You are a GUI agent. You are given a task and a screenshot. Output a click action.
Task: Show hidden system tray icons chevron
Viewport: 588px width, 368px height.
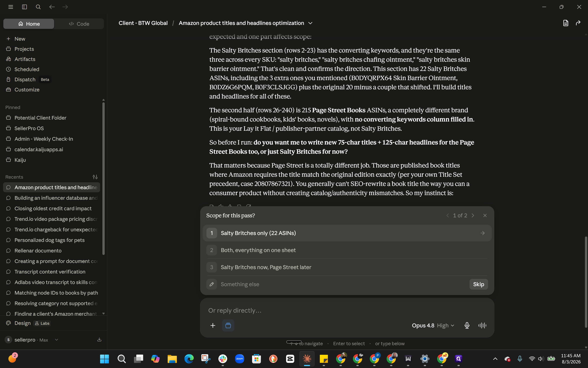[x=495, y=359]
